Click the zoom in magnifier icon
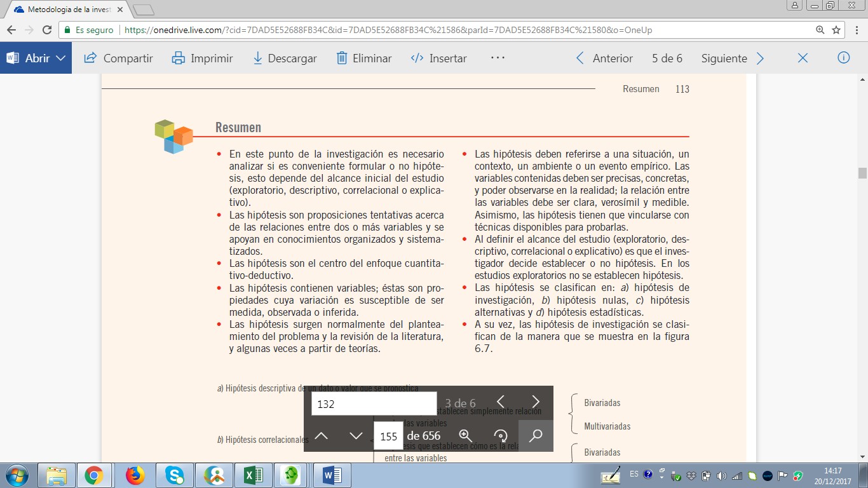The width and height of the screenshot is (868, 488). [x=465, y=436]
